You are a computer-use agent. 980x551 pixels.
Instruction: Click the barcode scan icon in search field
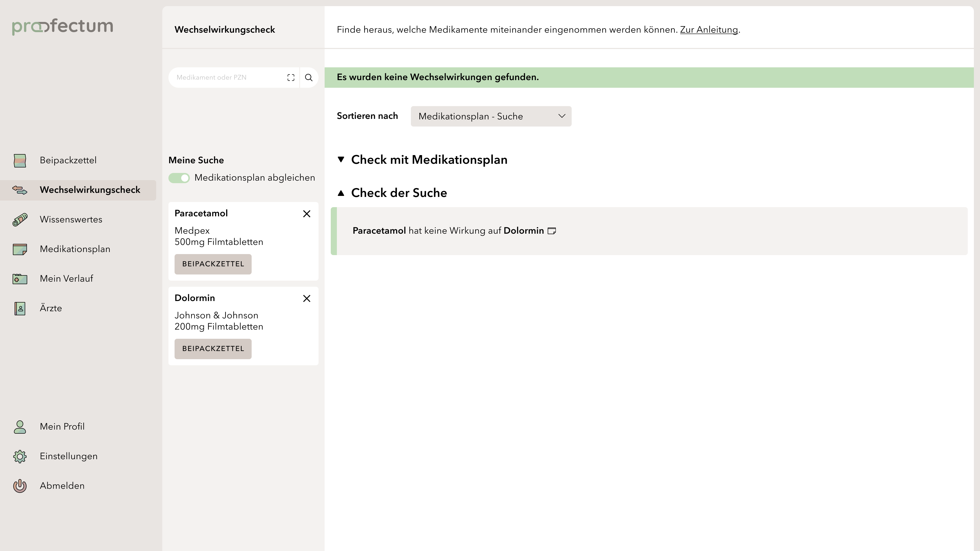[291, 78]
